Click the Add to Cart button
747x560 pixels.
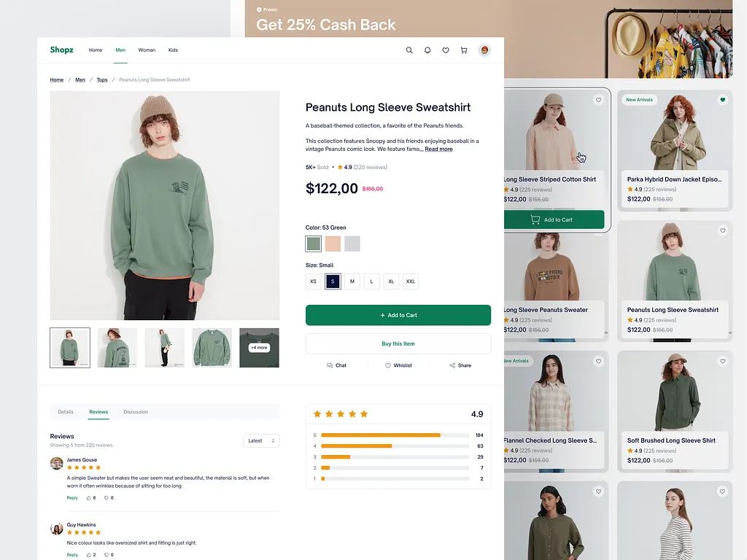(398, 315)
